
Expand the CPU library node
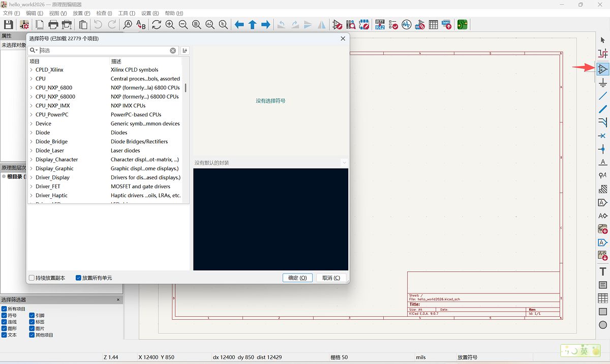[x=31, y=79]
